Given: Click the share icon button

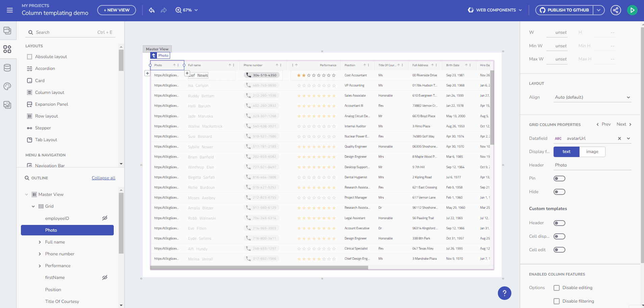Looking at the screenshot, I should pos(616,10).
